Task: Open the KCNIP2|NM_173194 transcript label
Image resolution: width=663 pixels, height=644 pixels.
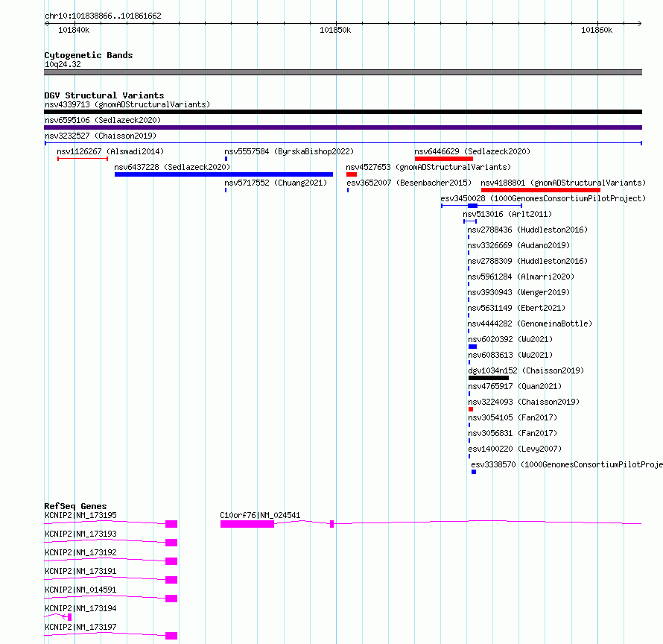Action: click(80, 608)
